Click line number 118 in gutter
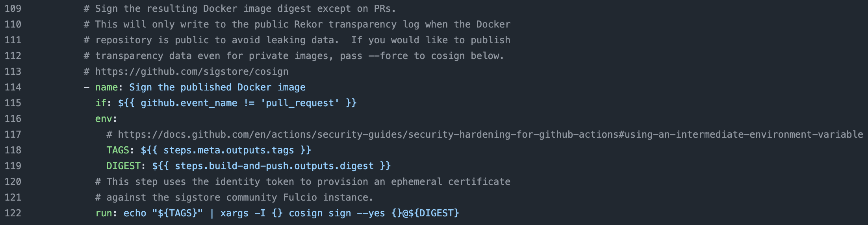 pyautogui.click(x=13, y=150)
